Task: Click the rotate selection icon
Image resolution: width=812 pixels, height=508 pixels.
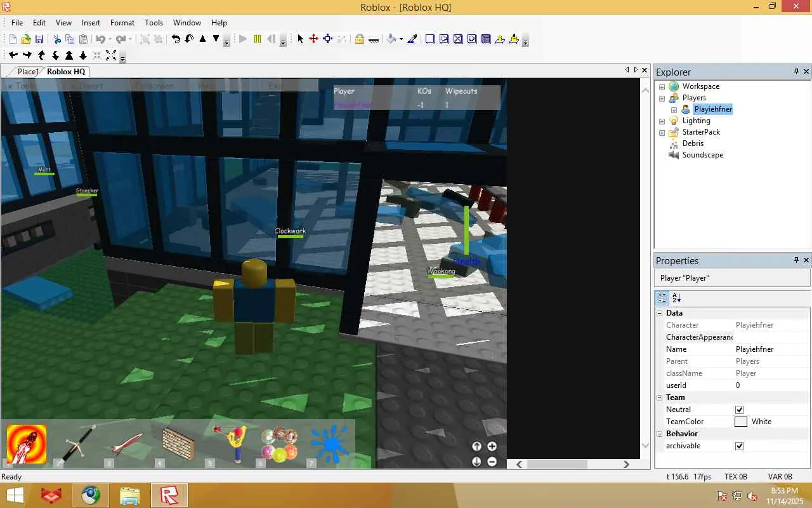Action: point(176,39)
